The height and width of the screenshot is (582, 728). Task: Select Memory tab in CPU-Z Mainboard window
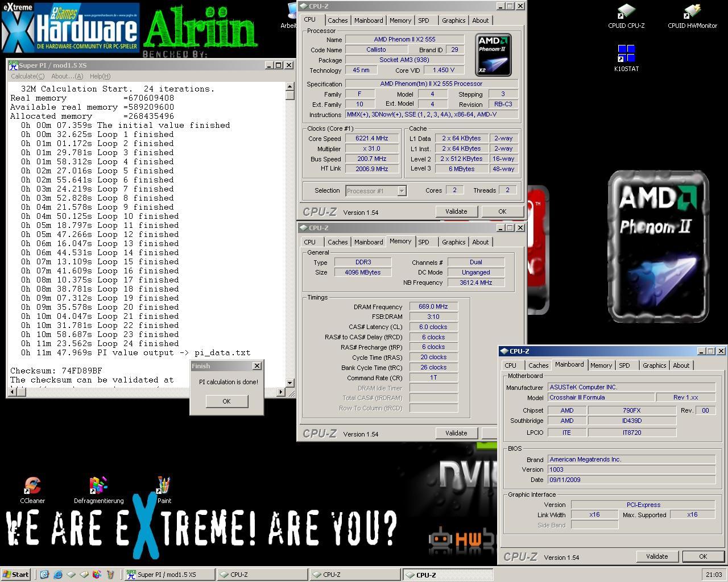tap(601, 365)
